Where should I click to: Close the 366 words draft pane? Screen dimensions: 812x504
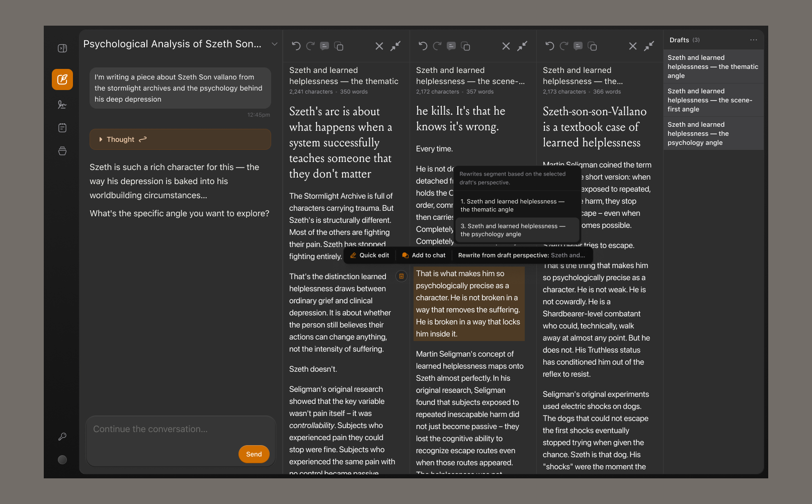coord(633,46)
